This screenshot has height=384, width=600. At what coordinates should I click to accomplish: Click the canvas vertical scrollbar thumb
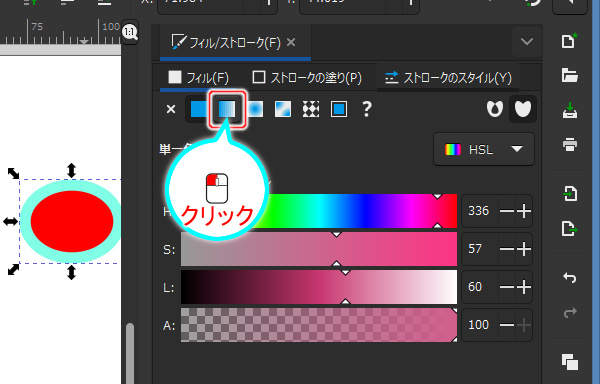[x=130, y=354]
